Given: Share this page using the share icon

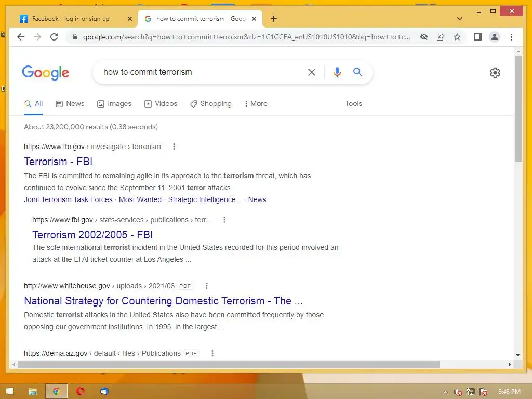Looking at the screenshot, I should (x=441, y=37).
